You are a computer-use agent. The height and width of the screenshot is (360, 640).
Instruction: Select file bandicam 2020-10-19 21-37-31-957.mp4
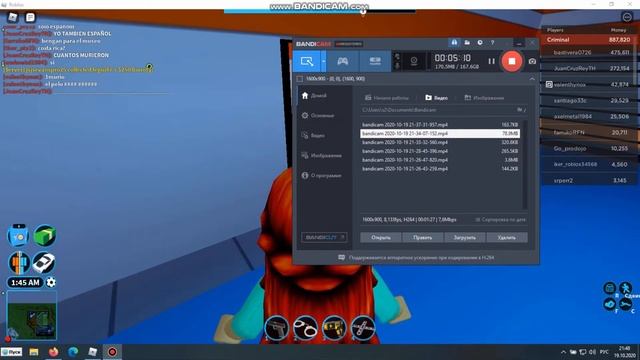point(440,124)
